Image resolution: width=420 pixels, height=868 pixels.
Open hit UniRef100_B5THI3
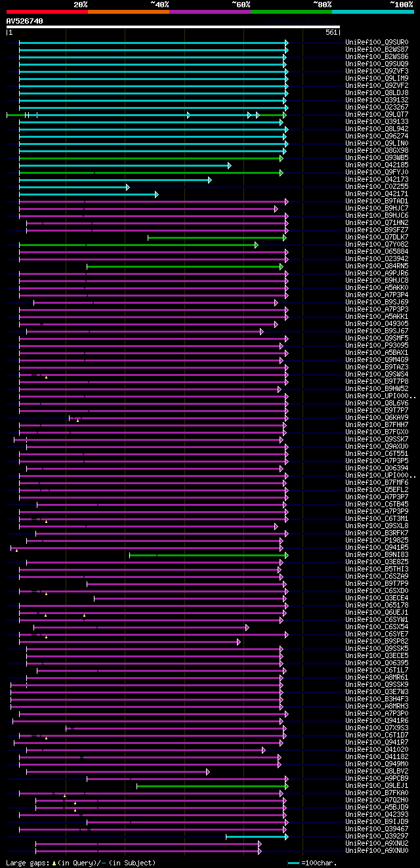tap(377, 569)
